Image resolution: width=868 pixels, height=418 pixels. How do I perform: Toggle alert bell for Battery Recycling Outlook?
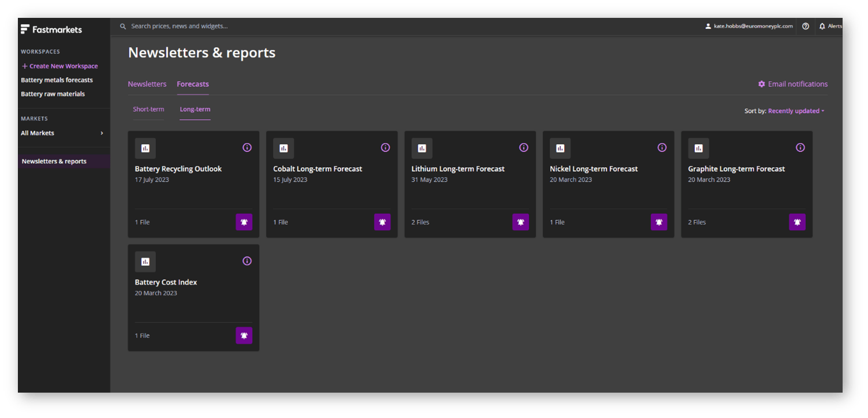[244, 222]
